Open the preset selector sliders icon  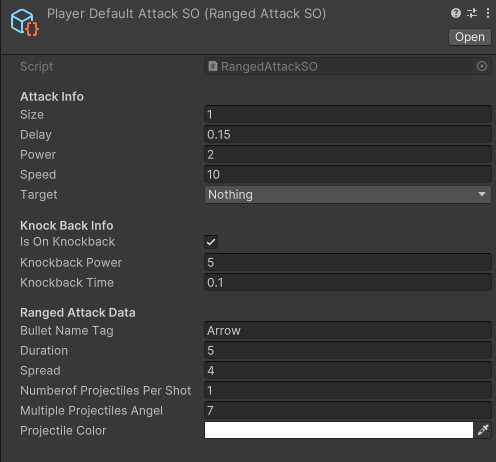[x=472, y=13]
